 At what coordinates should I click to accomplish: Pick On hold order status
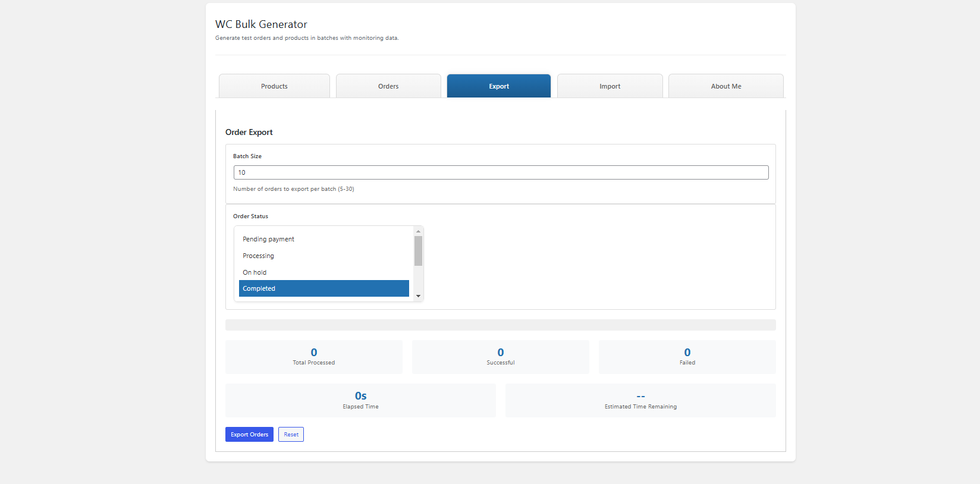[324, 272]
